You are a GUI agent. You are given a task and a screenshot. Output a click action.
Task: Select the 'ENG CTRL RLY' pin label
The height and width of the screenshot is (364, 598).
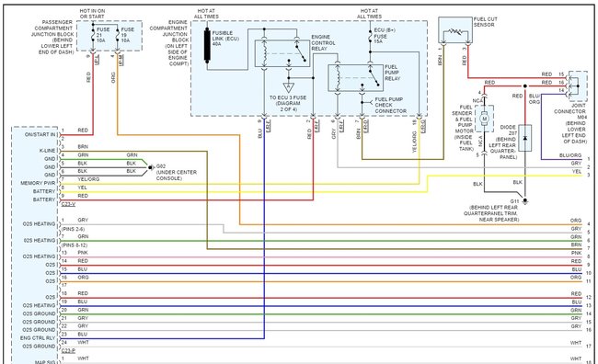tap(38, 338)
